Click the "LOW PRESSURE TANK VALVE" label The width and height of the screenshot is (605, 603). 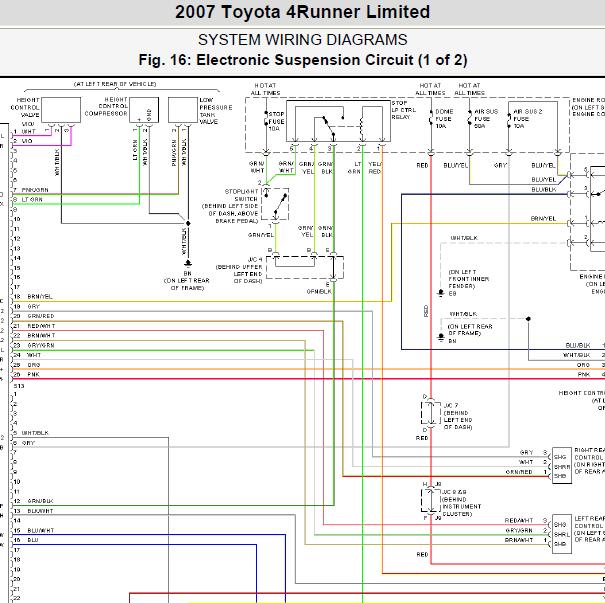216,111
